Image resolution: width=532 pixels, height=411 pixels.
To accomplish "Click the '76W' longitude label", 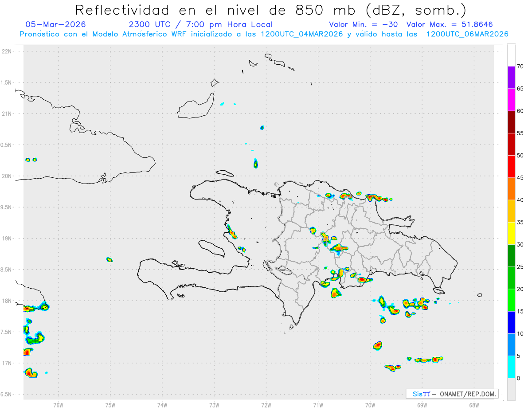I will pos(58,405).
